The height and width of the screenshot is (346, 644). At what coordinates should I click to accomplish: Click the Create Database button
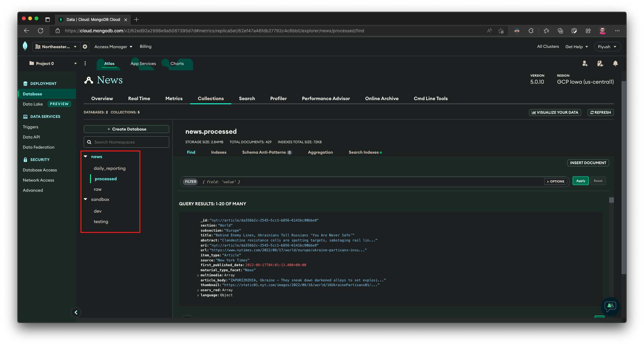[x=126, y=129]
